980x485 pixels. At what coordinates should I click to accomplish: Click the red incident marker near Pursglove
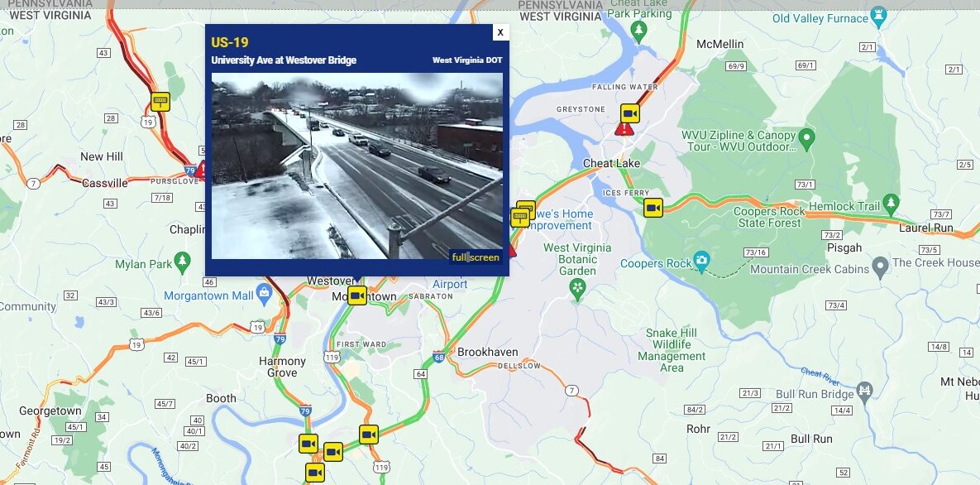(x=202, y=170)
